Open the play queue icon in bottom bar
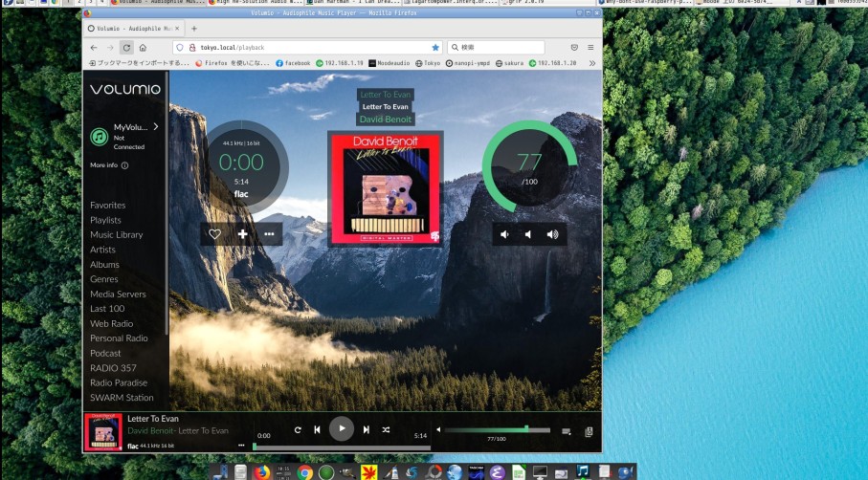 (567, 431)
